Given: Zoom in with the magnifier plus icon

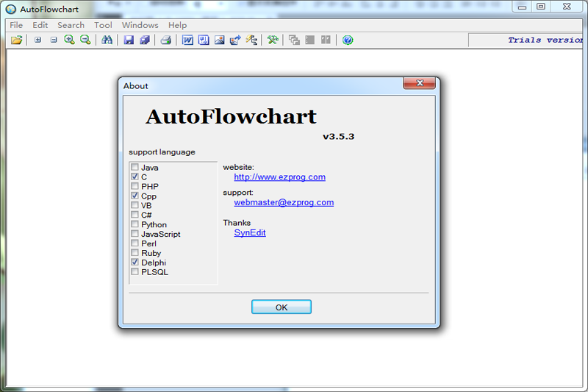Looking at the screenshot, I should click(69, 40).
